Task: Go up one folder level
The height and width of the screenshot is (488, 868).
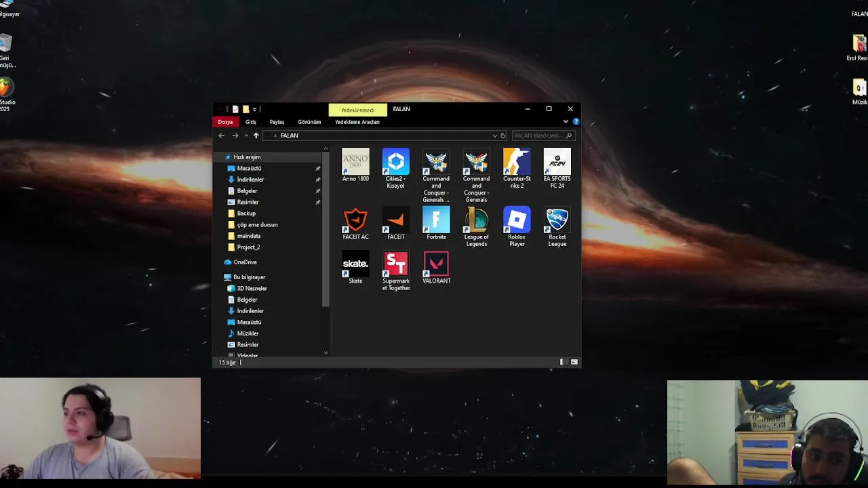Action: coord(256,136)
